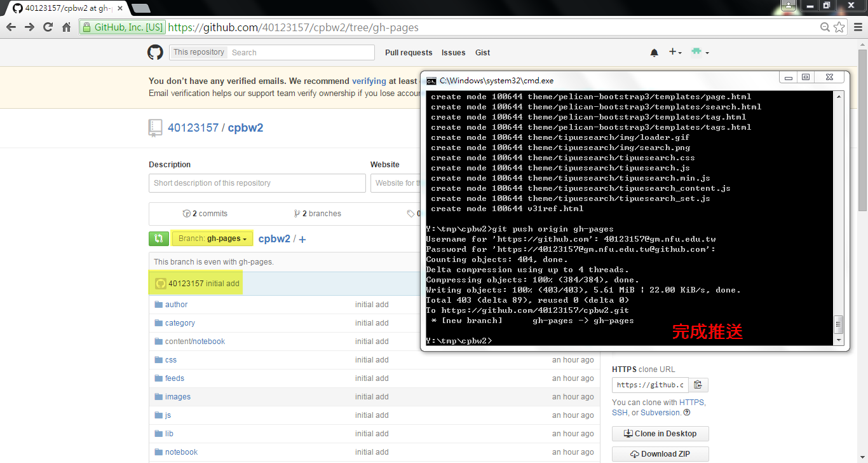Click the SSH clone link
Screen dimensions: 868x463
620,413
